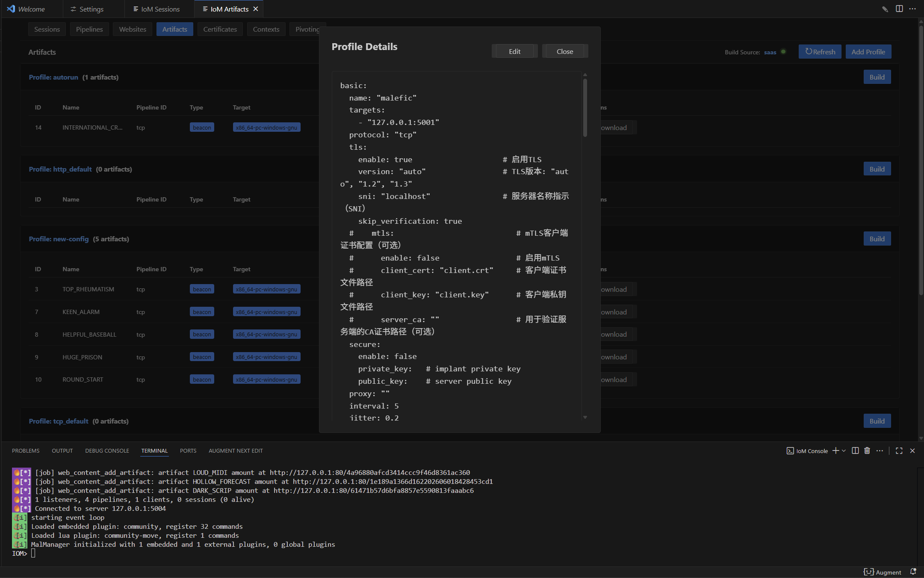Open the 'Profile: new-config' link

point(59,239)
